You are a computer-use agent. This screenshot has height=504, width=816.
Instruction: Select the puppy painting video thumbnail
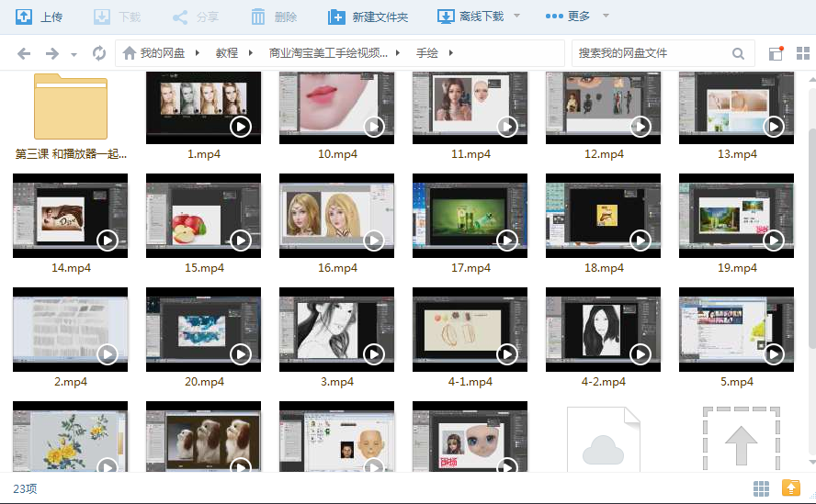click(x=203, y=437)
